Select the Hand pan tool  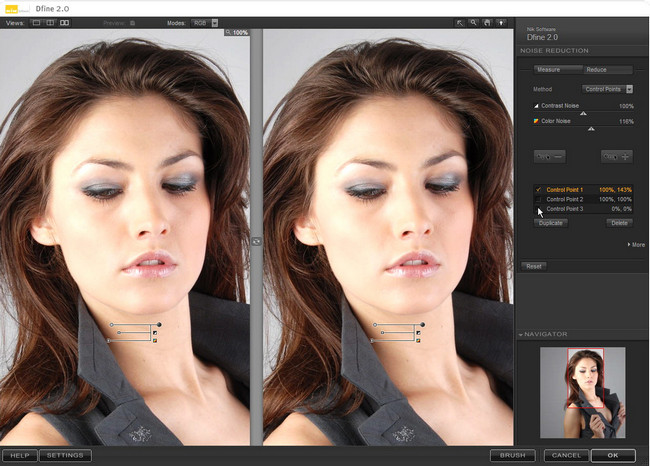[x=487, y=22]
